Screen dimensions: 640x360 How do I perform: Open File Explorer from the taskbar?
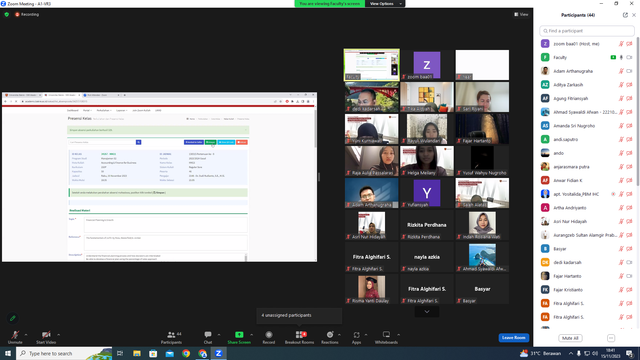pyautogui.click(x=137, y=353)
